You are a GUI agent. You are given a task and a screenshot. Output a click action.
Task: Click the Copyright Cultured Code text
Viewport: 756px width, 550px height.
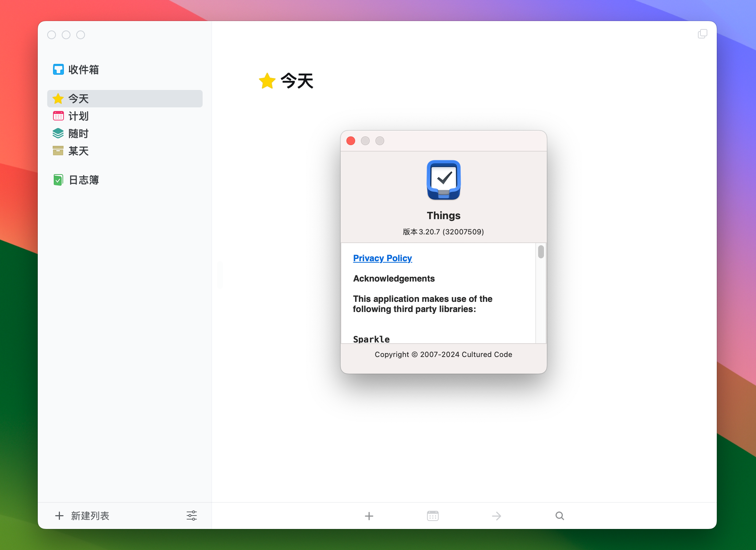click(443, 354)
